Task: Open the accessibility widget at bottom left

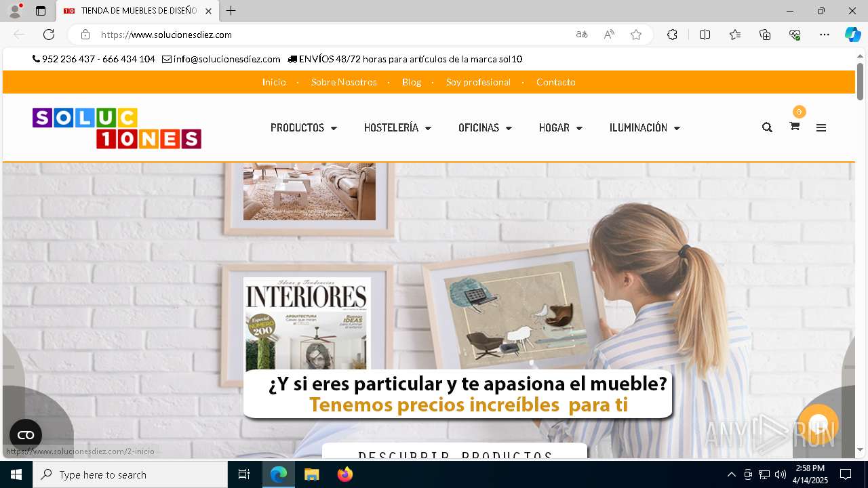Action: pyautogui.click(x=26, y=435)
